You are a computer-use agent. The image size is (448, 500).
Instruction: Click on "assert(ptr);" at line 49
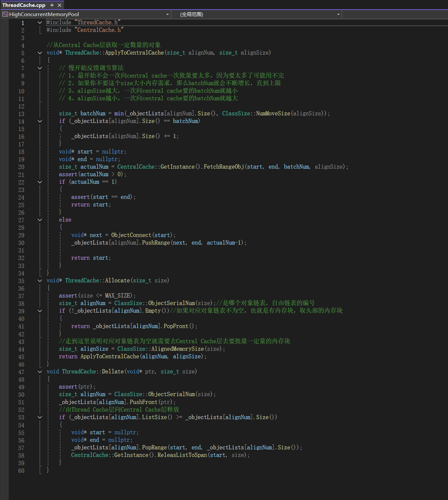77,387
